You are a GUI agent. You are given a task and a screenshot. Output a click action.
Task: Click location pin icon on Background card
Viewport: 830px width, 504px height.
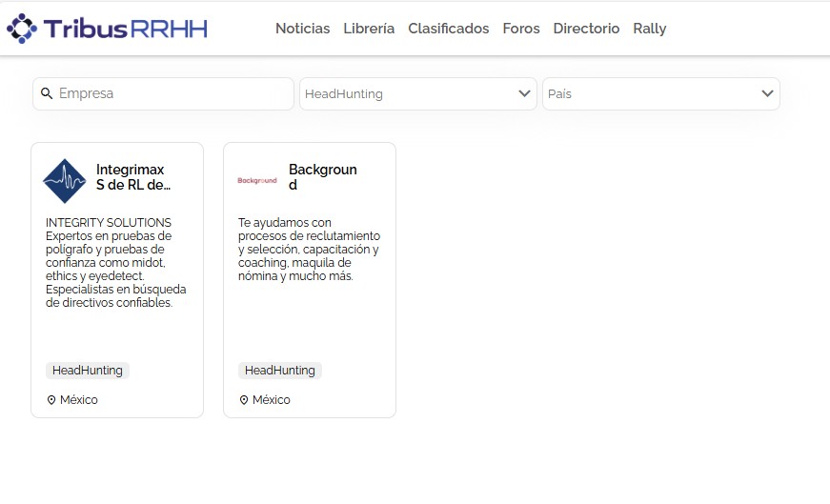[x=244, y=400]
